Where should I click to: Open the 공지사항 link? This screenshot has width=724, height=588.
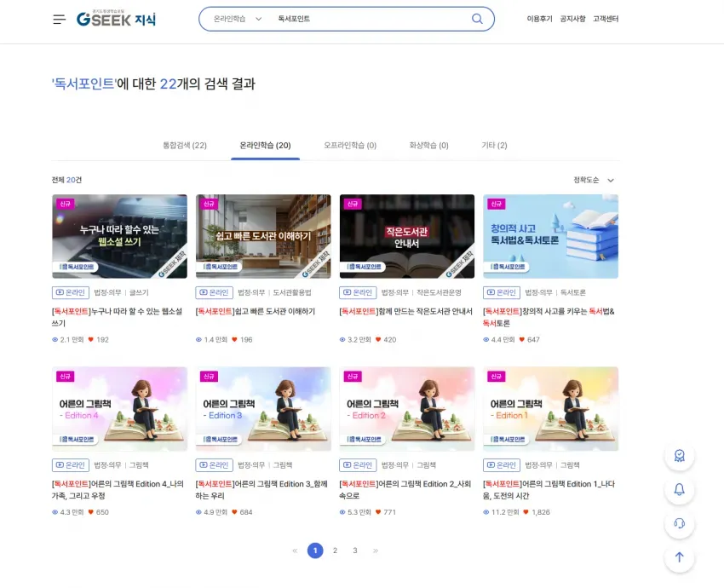[x=572, y=19]
